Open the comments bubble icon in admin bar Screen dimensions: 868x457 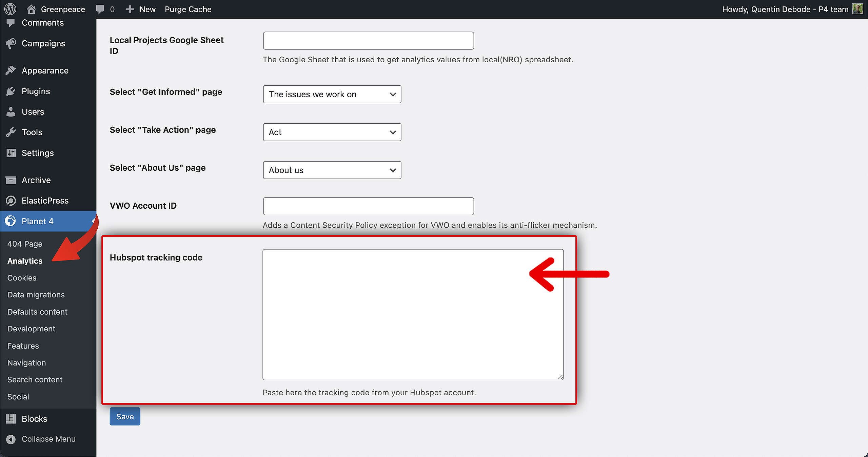coord(100,9)
